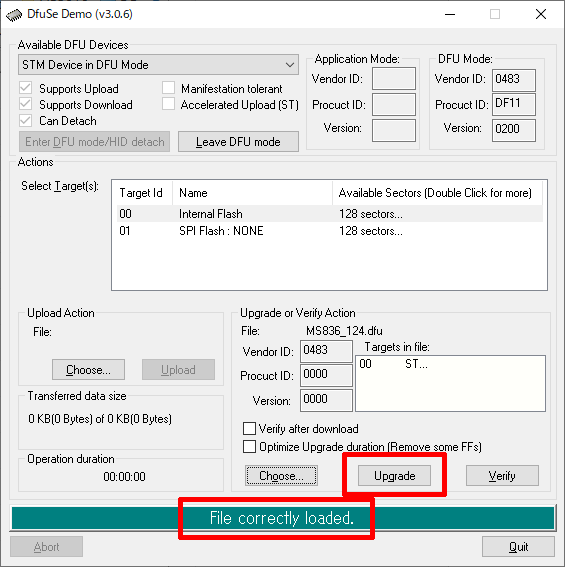Click the Target Id column header
The image size is (565, 567).
(x=143, y=193)
